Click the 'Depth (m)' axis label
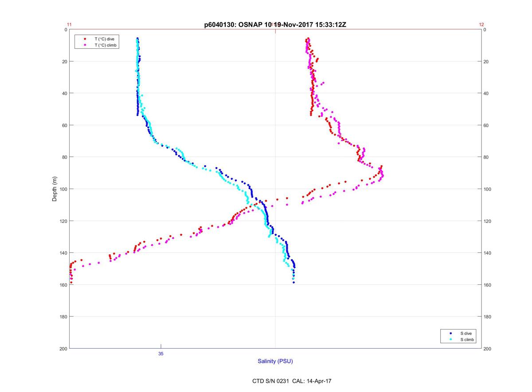Screen dimensions: 532x392 55,189
